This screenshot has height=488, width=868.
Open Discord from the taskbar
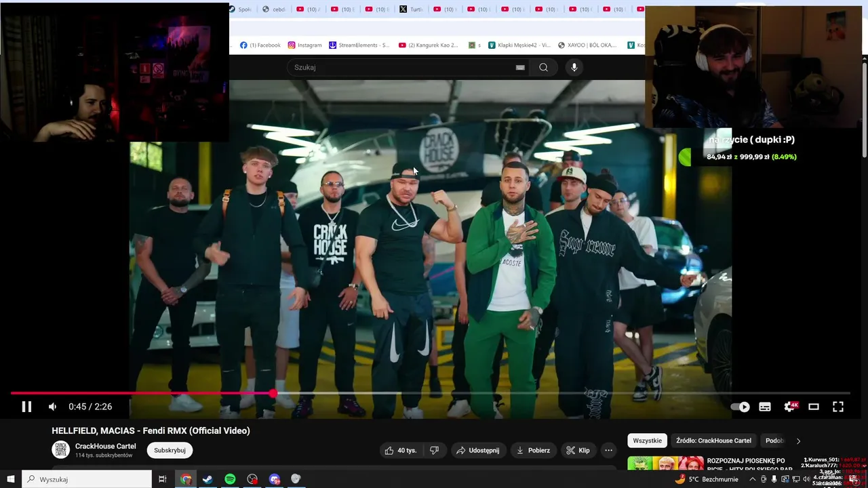(274, 479)
